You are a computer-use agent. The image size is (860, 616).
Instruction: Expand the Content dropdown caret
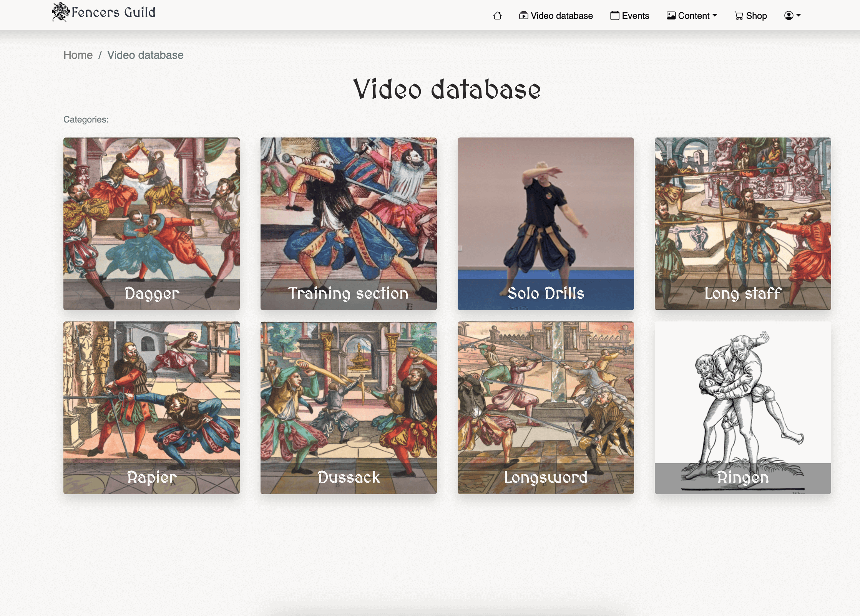point(715,15)
